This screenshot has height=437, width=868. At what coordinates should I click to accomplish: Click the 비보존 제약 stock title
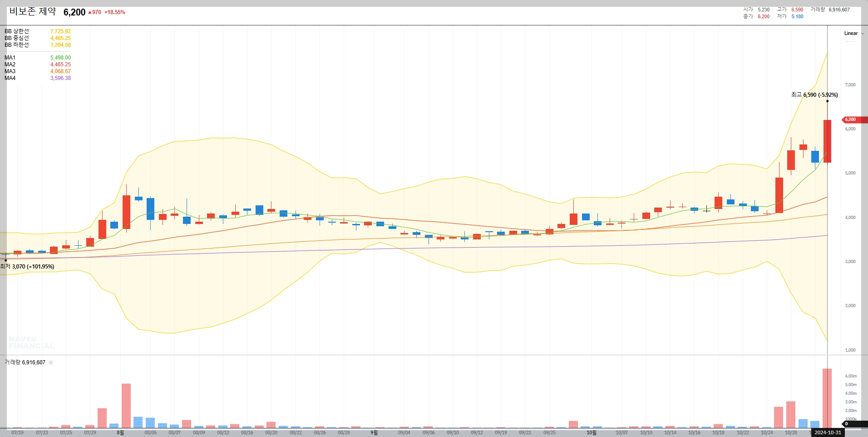coord(33,11)
